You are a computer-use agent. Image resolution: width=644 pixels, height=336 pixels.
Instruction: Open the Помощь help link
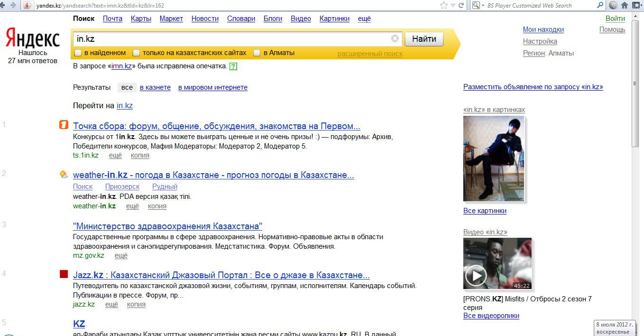pos(612,29)
